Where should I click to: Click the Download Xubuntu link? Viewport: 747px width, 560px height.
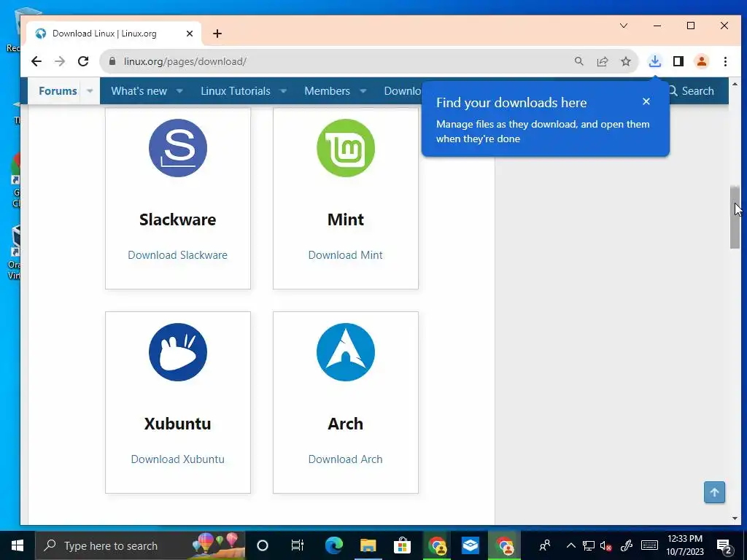(178, 459)
